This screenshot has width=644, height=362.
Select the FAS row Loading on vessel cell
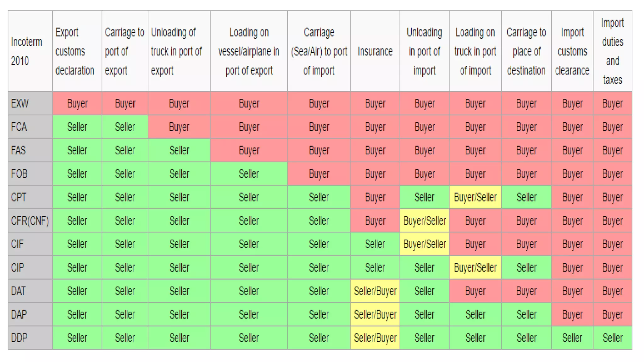tap(249, 150)
